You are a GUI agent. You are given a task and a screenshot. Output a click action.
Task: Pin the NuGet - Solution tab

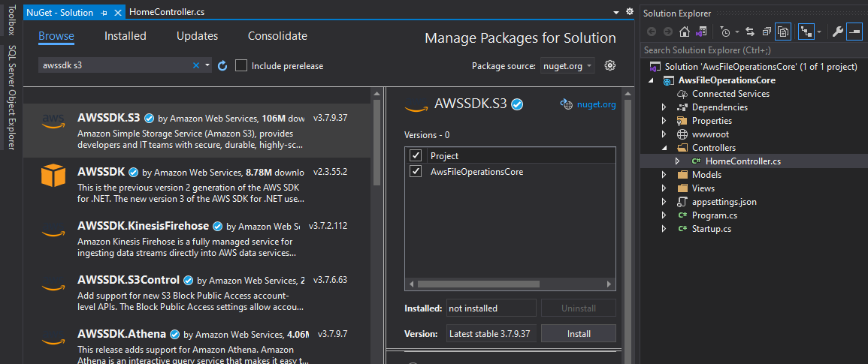click(104, 12)
